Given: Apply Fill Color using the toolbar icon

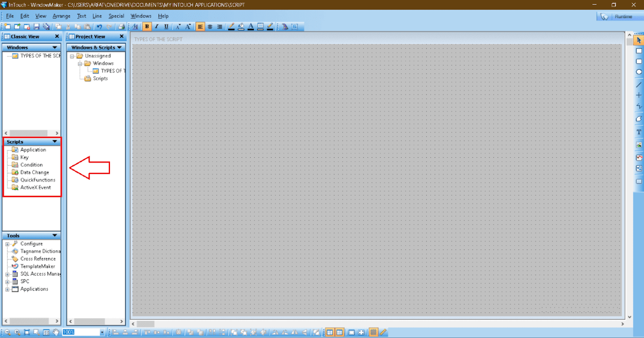Looking at the screenshot, I should click(x=241, y=26).
